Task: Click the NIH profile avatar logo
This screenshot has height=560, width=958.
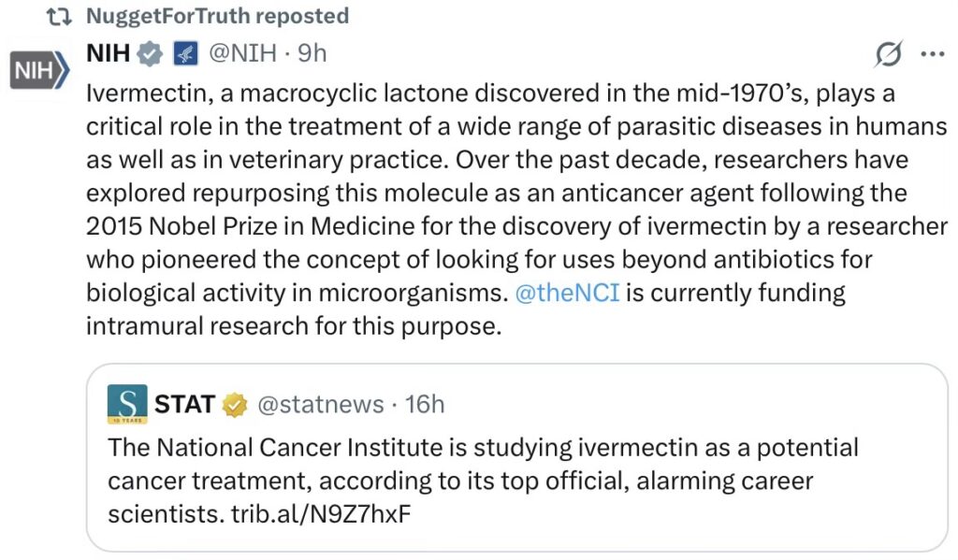Action: (39, 72)
